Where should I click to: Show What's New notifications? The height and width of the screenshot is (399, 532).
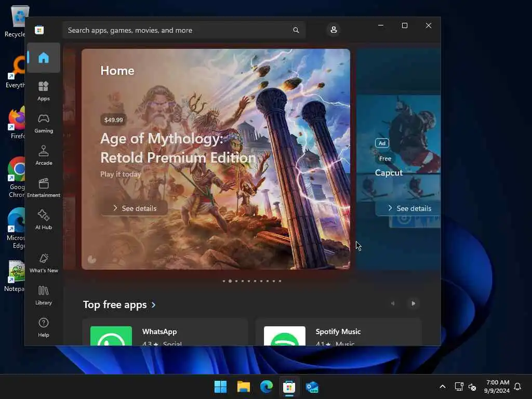point(44,263)
